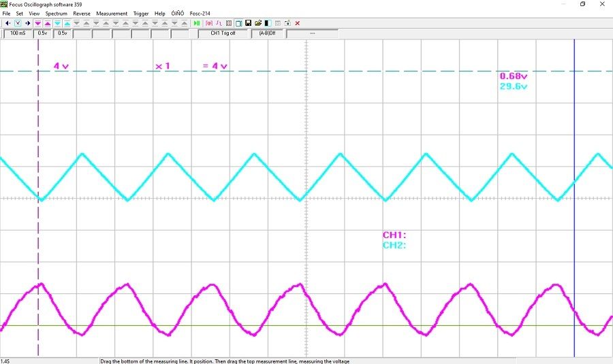Toggle the black-and-white background icon

(x=268, y=23)
